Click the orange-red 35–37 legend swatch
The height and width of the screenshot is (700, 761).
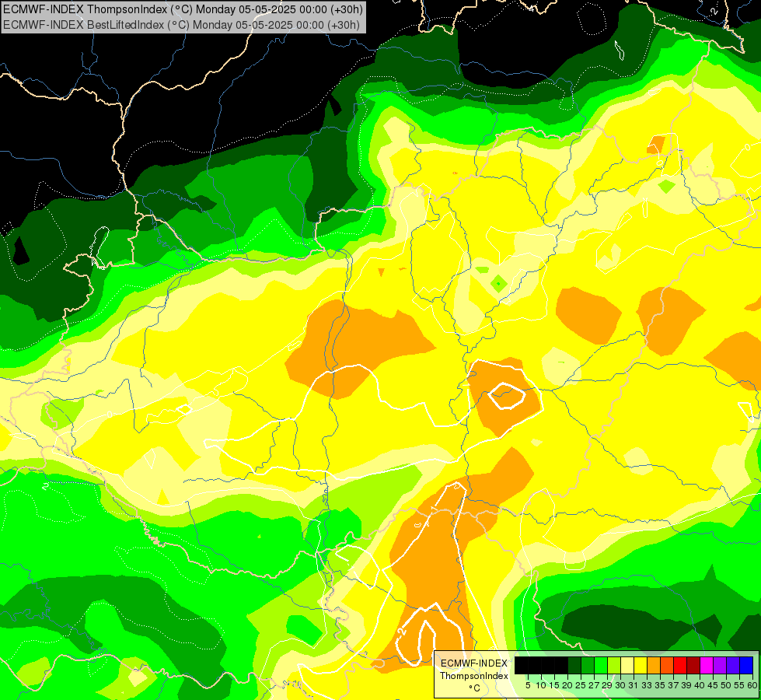[667, 665]
